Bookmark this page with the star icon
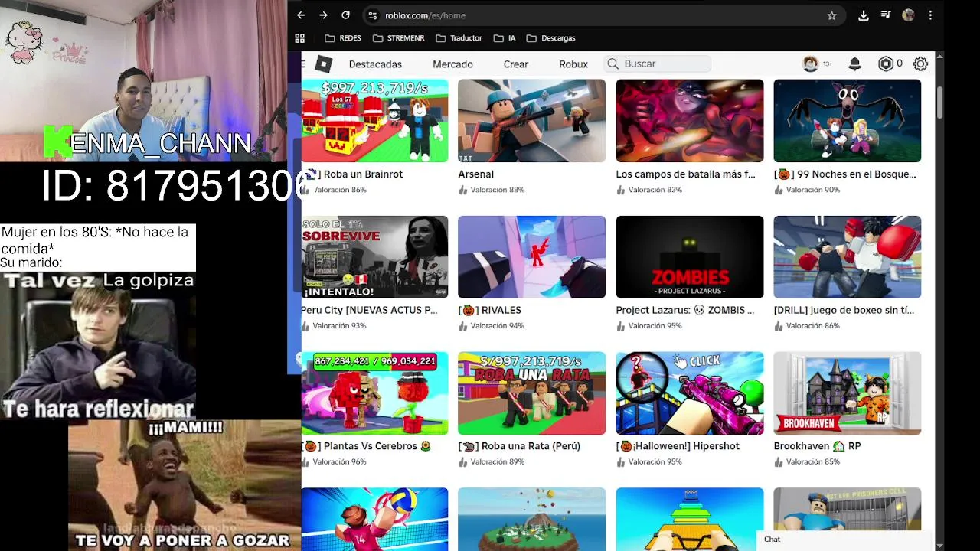The height and width of the screenshot is (551, 980). (x=831, y=15)
